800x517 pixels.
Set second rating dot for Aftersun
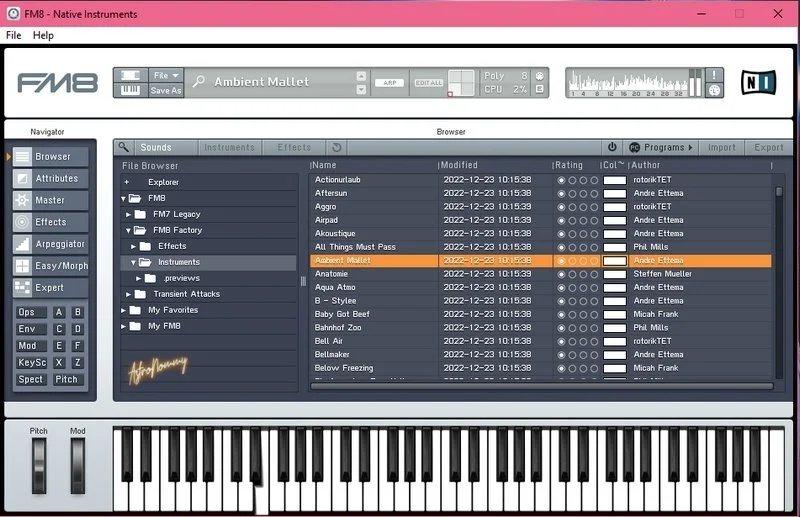(572, 194)
